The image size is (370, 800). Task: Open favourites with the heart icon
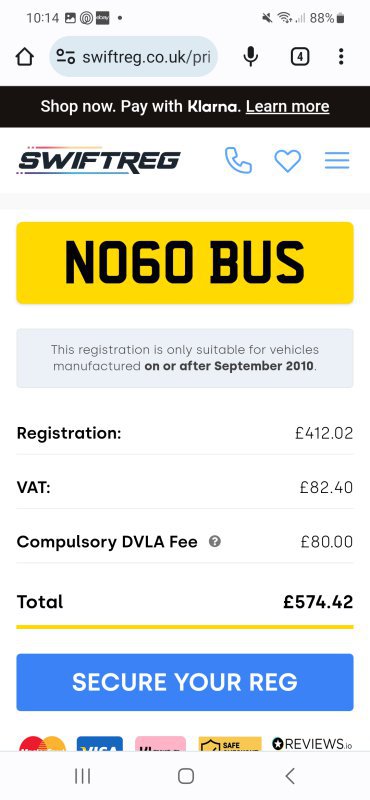288,161
